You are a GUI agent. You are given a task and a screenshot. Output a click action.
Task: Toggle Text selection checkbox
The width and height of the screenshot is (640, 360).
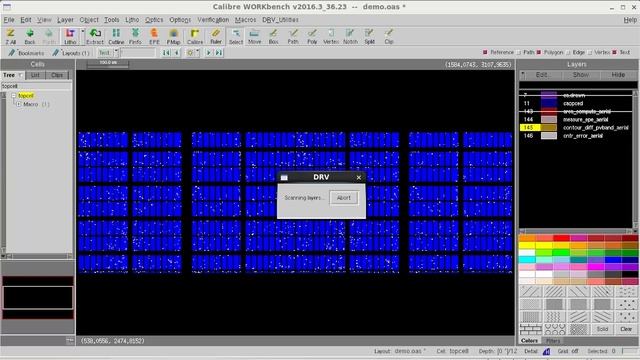pos(614,52)
